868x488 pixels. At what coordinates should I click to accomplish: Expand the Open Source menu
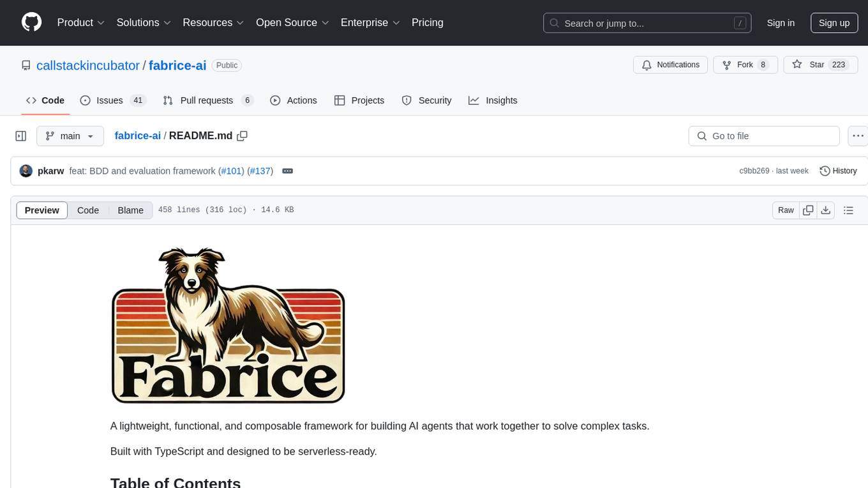[x=292, y=22]
